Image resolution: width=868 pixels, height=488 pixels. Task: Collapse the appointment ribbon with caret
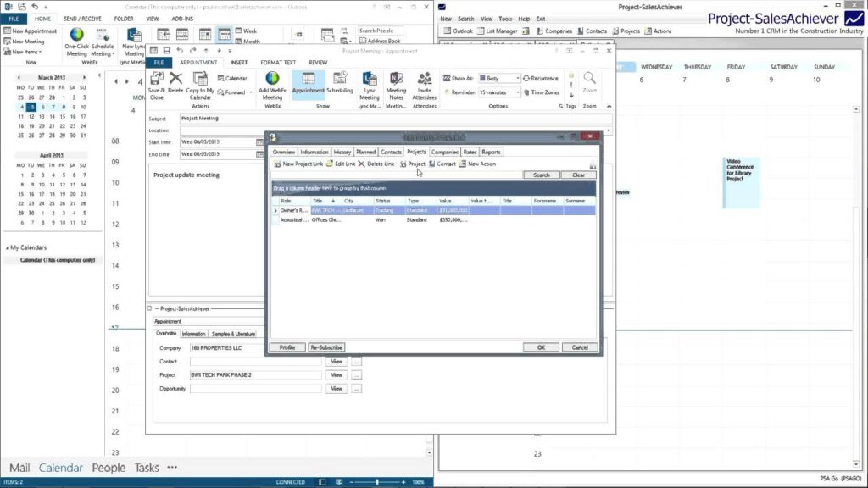(x=609, y=106)
